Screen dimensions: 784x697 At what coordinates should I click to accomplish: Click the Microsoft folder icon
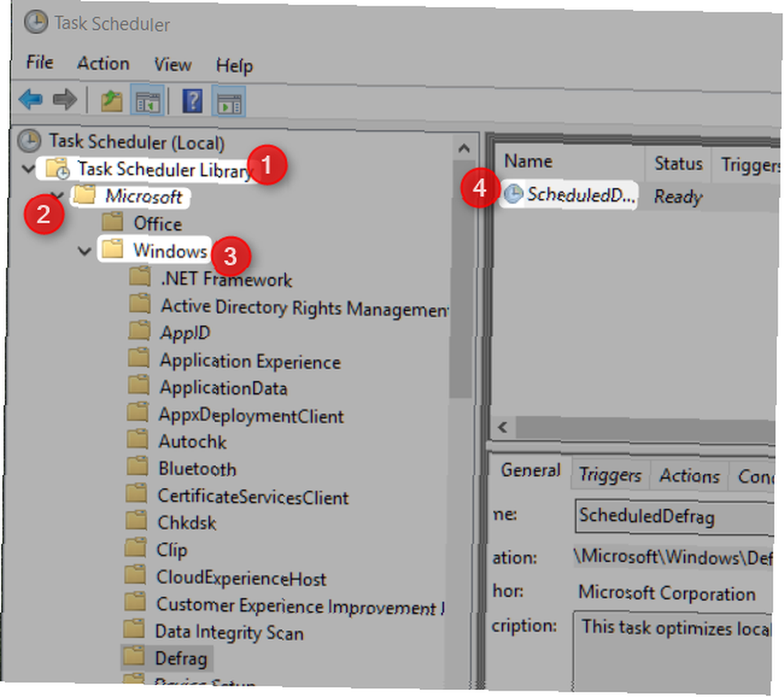(85, 194)
